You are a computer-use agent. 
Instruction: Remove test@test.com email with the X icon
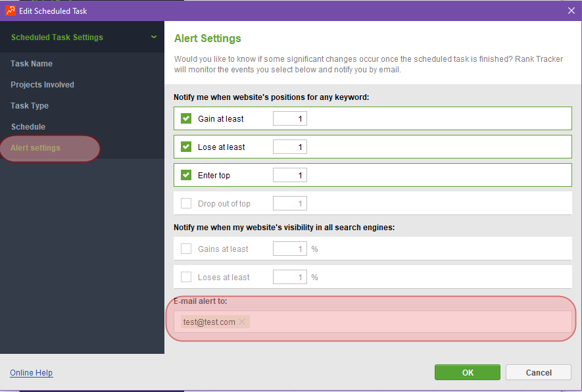click(242, 322)
